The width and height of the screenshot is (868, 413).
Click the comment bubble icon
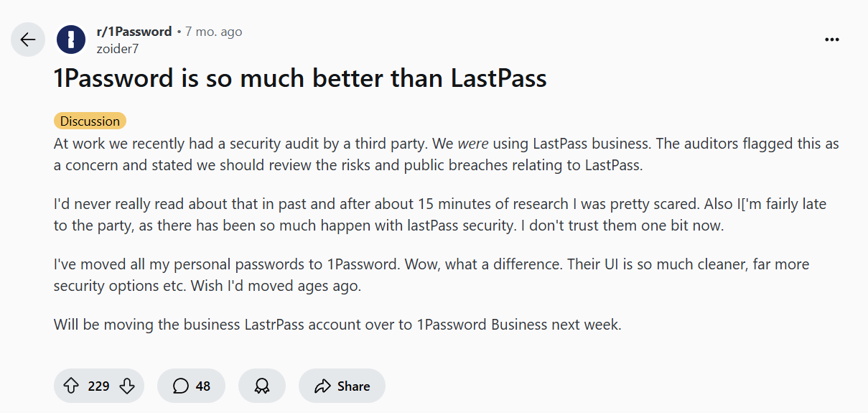(x=181, y=386)
